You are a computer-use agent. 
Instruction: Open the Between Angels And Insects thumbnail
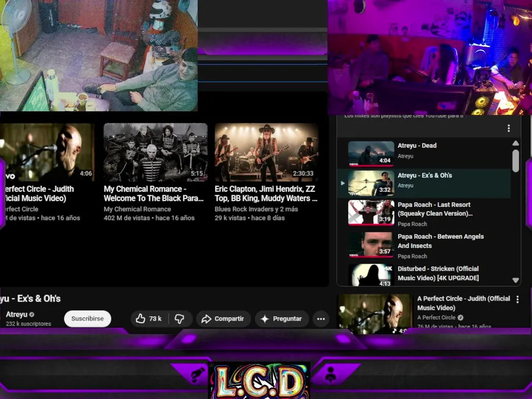click(x=371, y=244)
